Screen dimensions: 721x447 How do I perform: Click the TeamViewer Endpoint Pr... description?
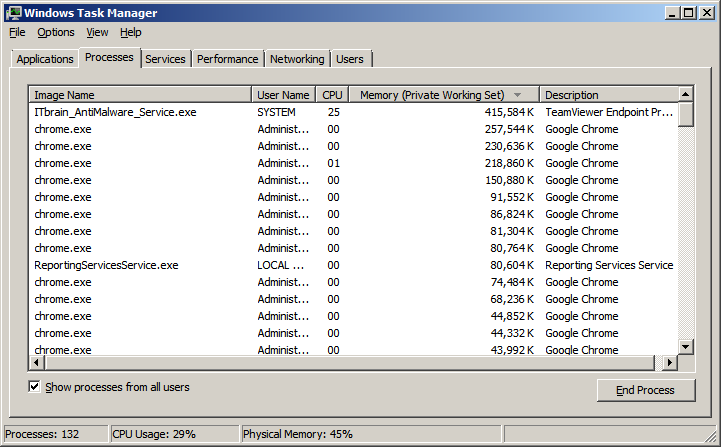point(609,112)
